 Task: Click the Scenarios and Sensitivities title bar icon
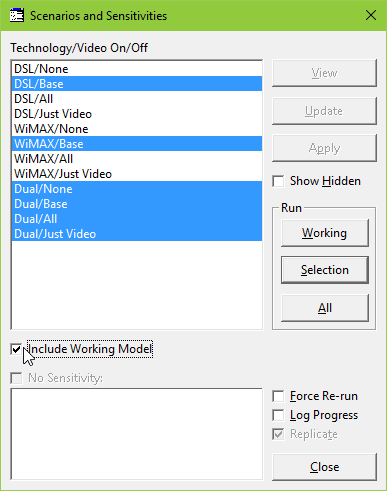[x=17, y=15]
